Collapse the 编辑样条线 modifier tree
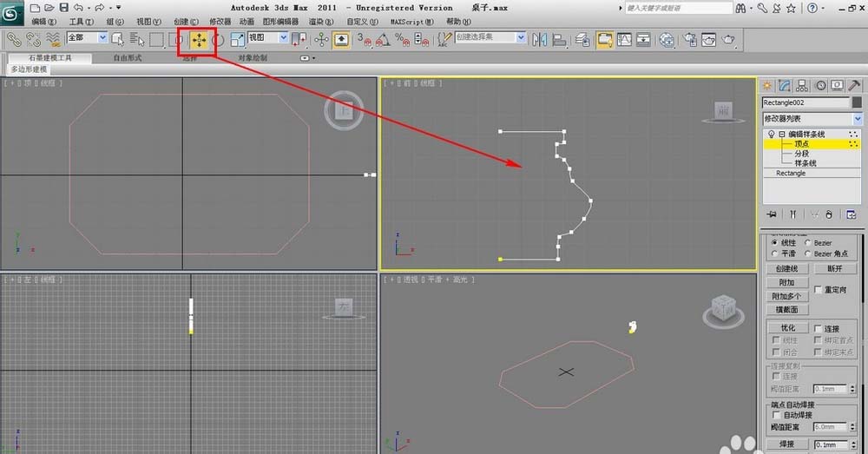This screenshot has height=454, width=868. click(x=782, y=134)
